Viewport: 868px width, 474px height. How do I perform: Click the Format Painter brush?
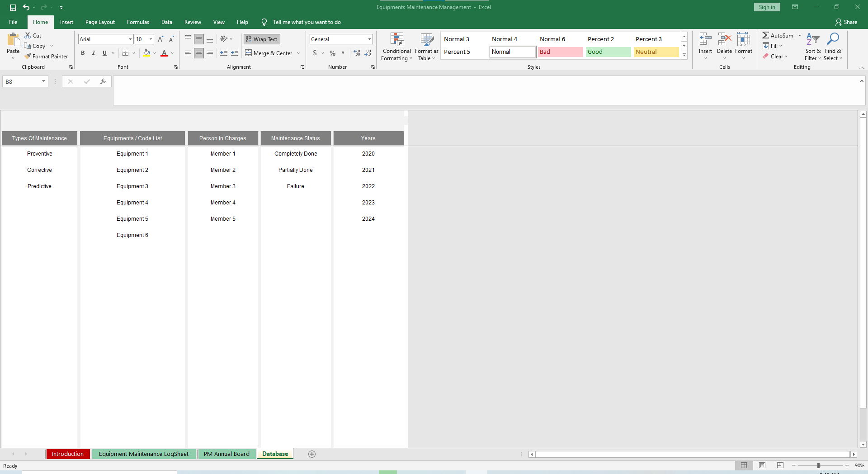tap(28, 56)
